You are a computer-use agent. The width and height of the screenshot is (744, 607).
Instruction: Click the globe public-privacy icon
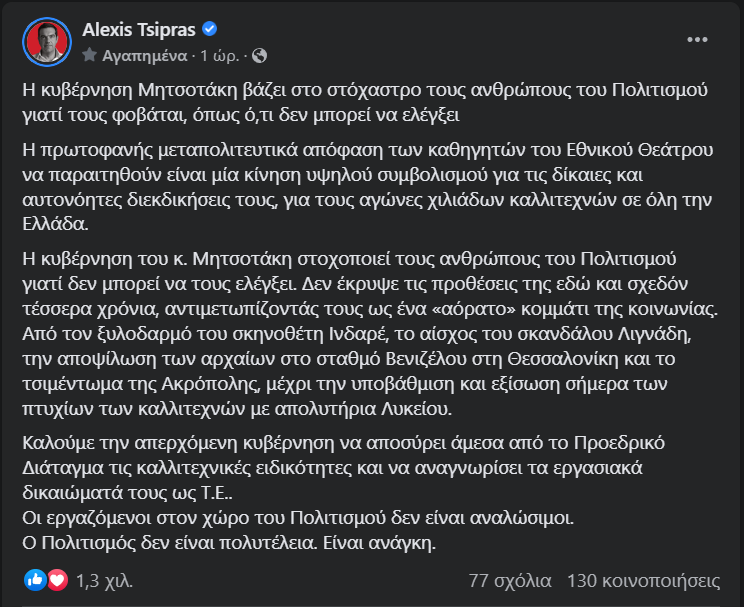click(260, 52)
